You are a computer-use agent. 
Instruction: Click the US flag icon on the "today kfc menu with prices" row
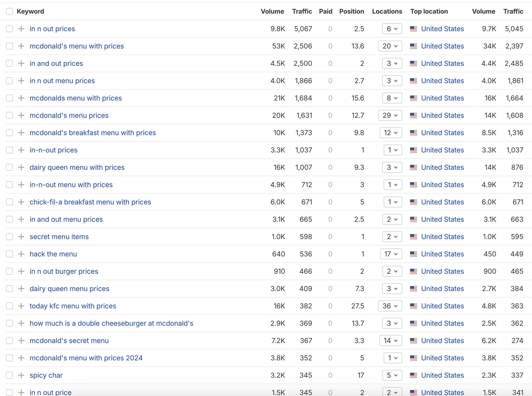[414, 306]
